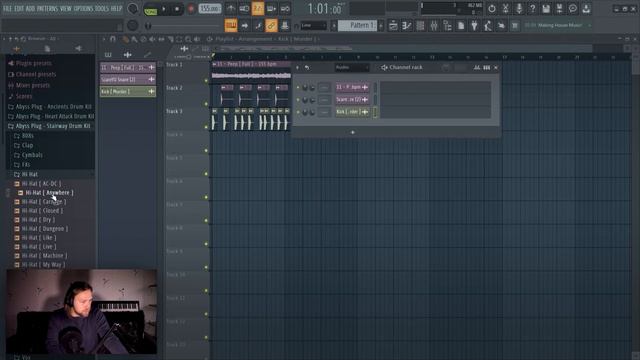Toggle loop recording icon
Image resolution: width=640 pixels, height=360 pixels.
point(285,9)
